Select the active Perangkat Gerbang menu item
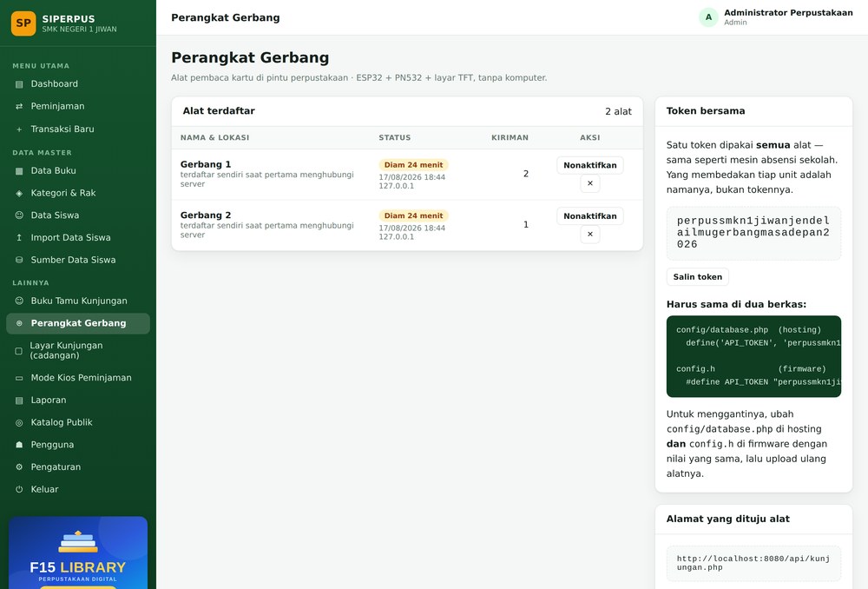Image resolution: width=868 pixels, height=589 pixels. [x=78, y=323]
